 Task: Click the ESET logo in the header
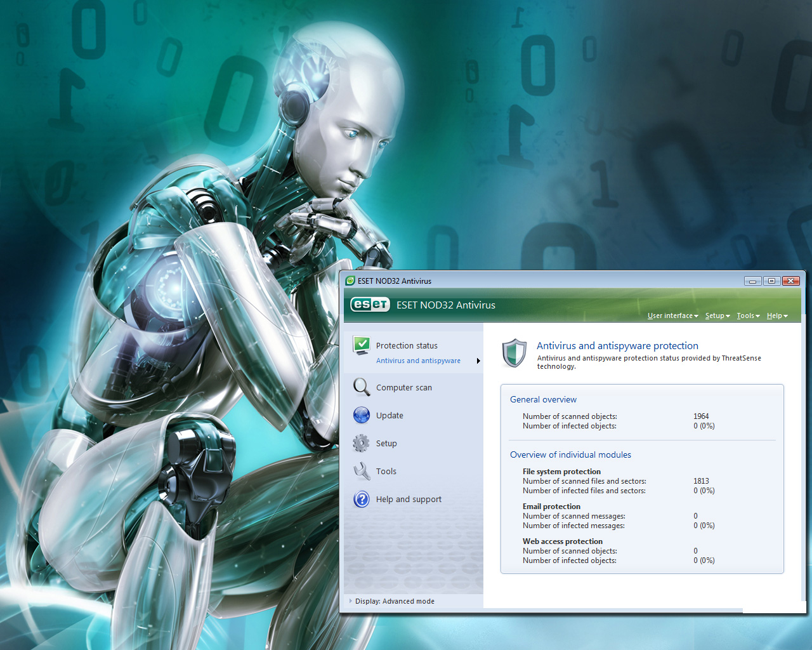tap(370, 305)
